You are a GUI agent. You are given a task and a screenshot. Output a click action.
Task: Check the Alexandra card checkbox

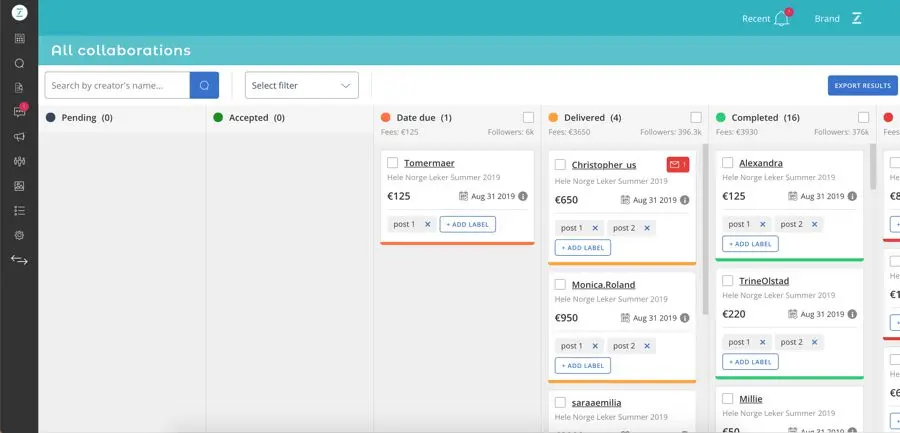[x=728, y=163]
